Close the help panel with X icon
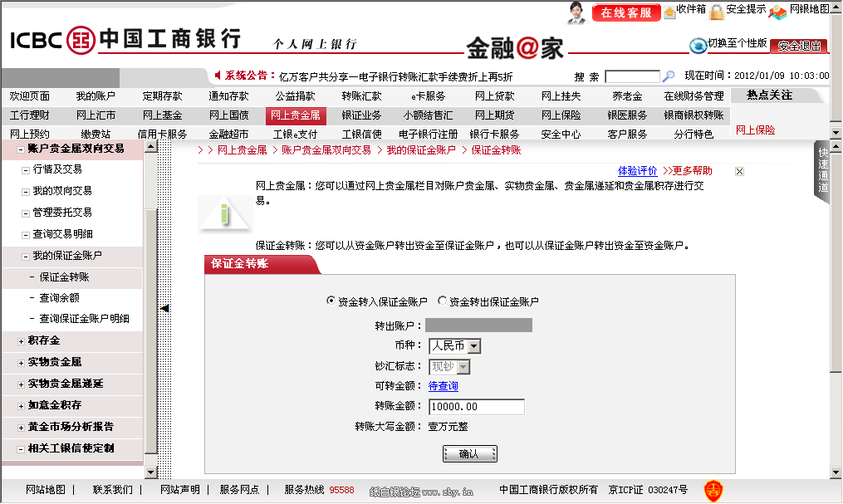This screenshot has height=504, width=843. click(739, 171)
